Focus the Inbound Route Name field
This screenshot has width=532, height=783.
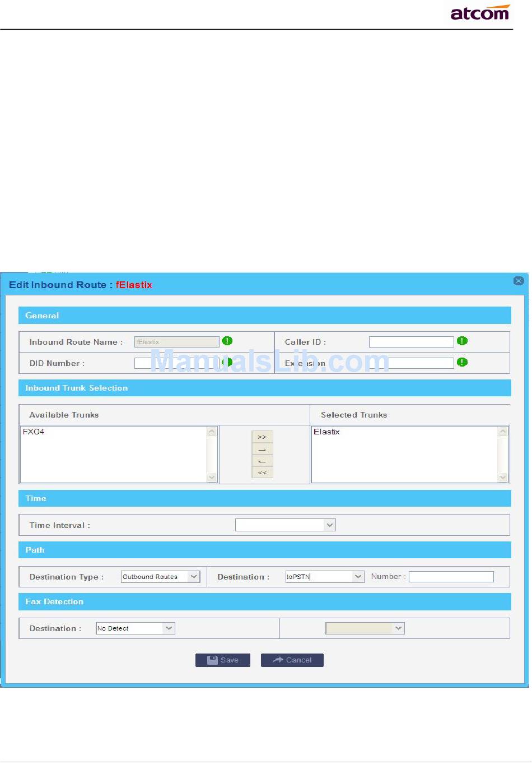[x=177, y=342]
